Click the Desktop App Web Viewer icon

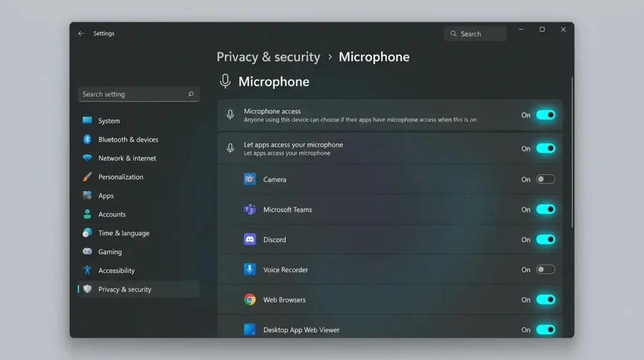[250, 329]
